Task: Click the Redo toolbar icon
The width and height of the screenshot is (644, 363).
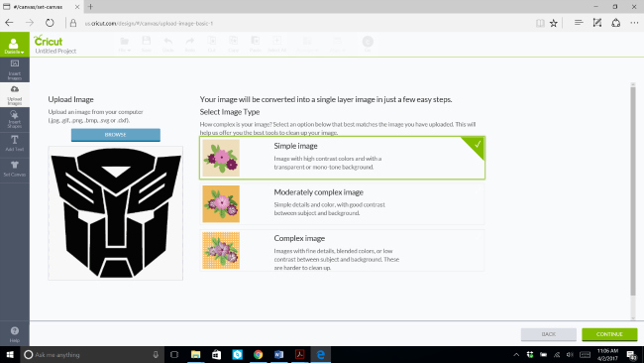Action: coord(190,45)
